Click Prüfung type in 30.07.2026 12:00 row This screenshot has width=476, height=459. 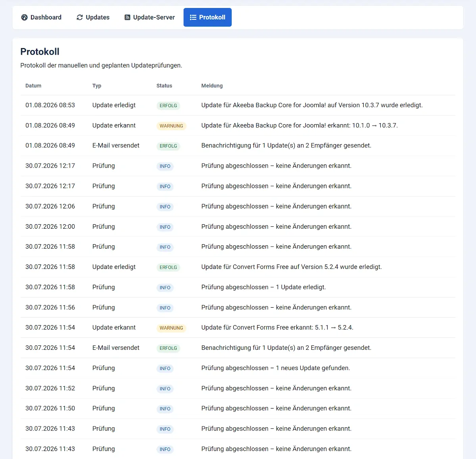coord(104,226)
